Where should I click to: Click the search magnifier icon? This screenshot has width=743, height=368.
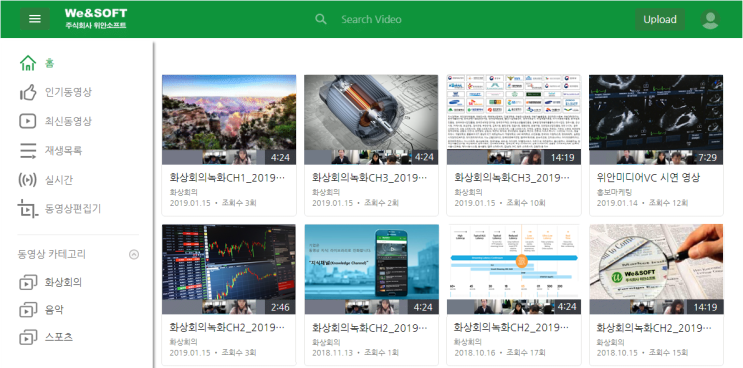321,19
